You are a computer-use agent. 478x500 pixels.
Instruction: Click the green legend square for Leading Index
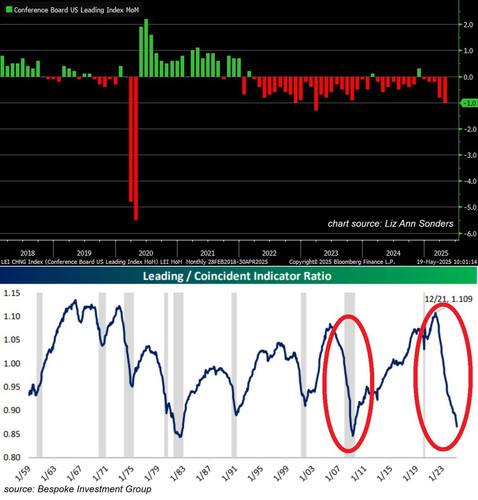tap(9, 10)
